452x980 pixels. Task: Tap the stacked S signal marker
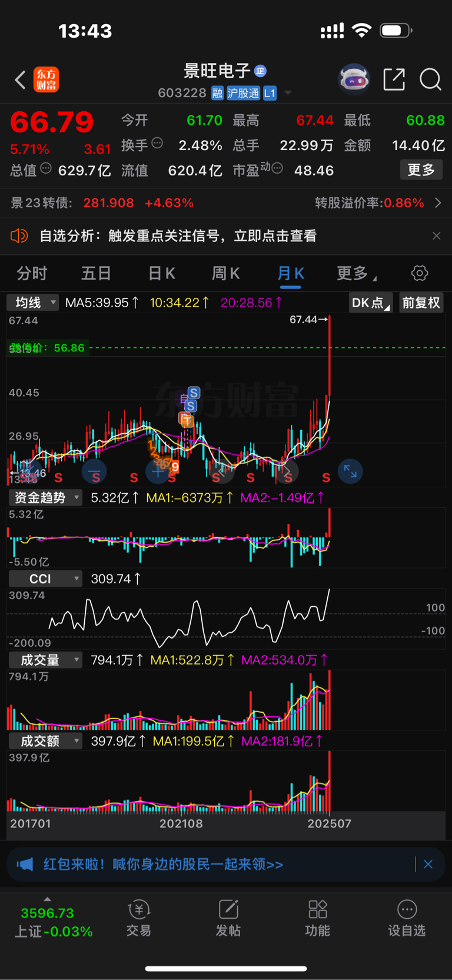tap(192, 399)
